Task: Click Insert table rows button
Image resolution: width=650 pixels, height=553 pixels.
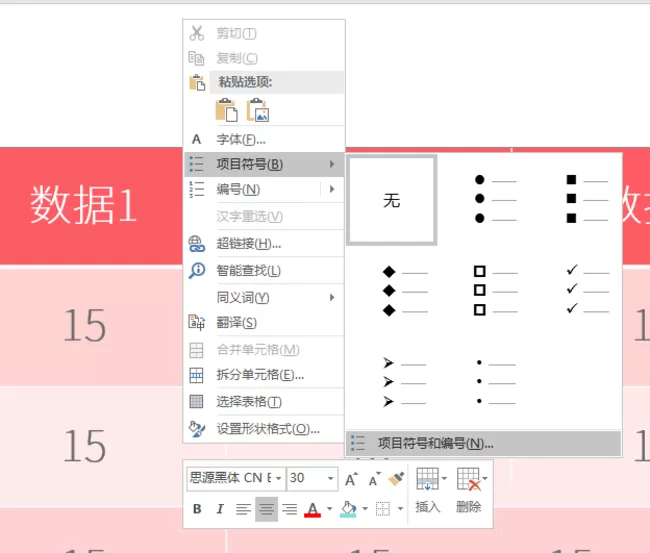Action: point(427,491)
